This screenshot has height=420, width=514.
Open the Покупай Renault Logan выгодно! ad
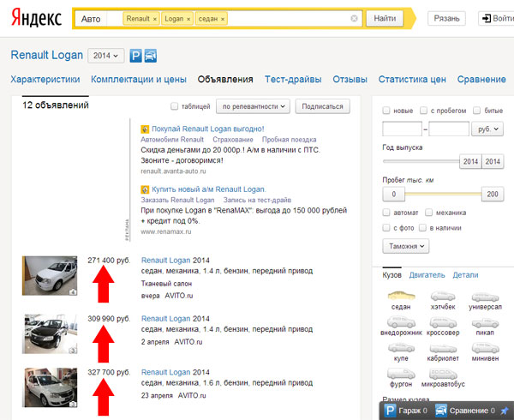(208, 129)
